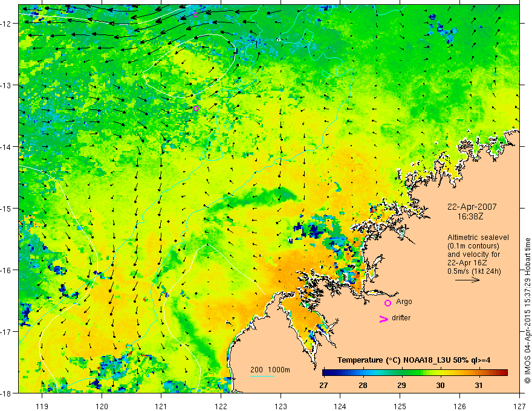The image size is (532, 411).
Task: Click the latitude axis label -17
Action: (x=7, y=331)
